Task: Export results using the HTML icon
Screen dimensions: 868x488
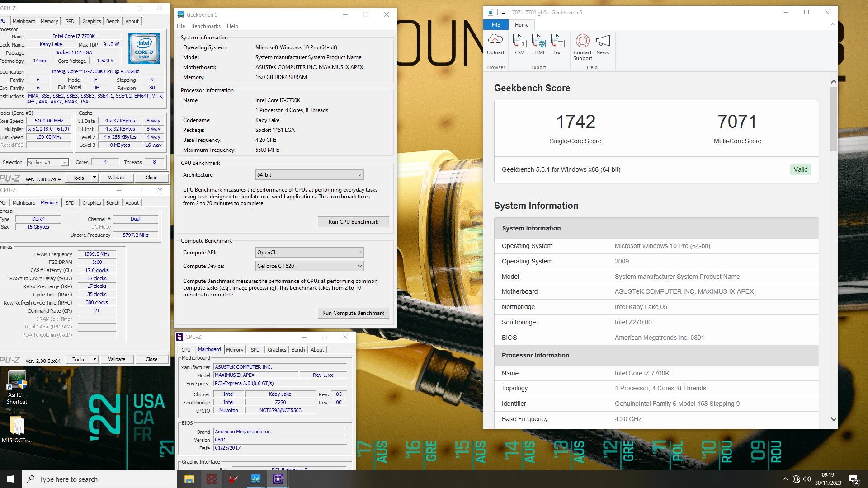Action: [538, 45]
